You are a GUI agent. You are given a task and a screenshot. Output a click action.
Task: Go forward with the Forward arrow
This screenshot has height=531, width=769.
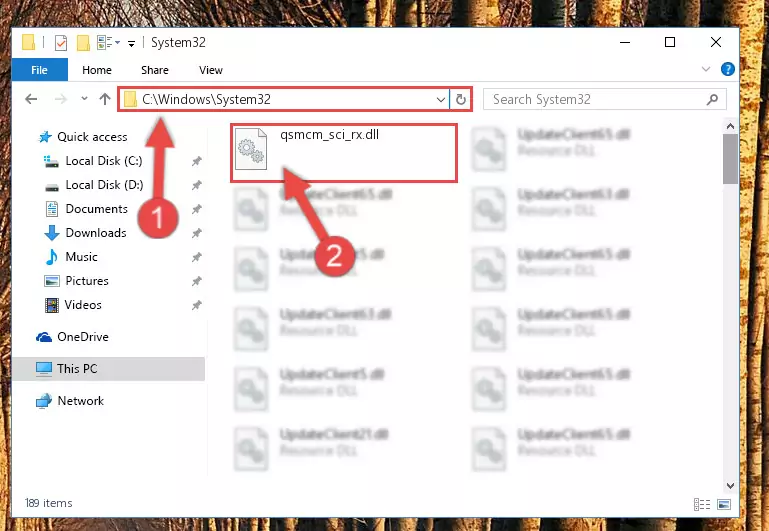click(x=61, y=99)
